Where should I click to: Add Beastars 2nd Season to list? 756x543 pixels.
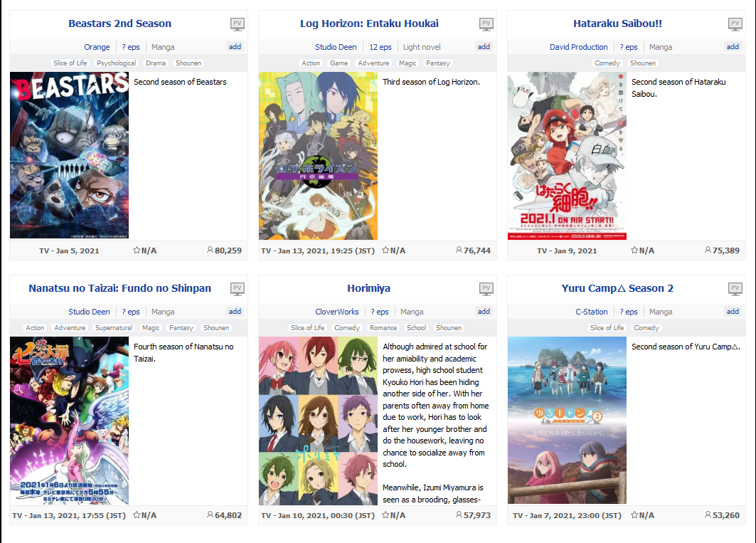pyautogui.click(x=235, y=47)
